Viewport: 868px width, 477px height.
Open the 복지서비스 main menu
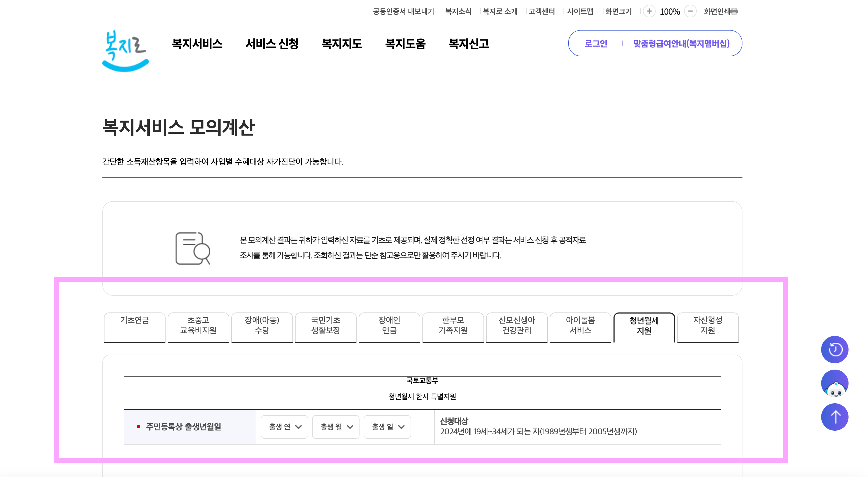click(x=197, y=43)
